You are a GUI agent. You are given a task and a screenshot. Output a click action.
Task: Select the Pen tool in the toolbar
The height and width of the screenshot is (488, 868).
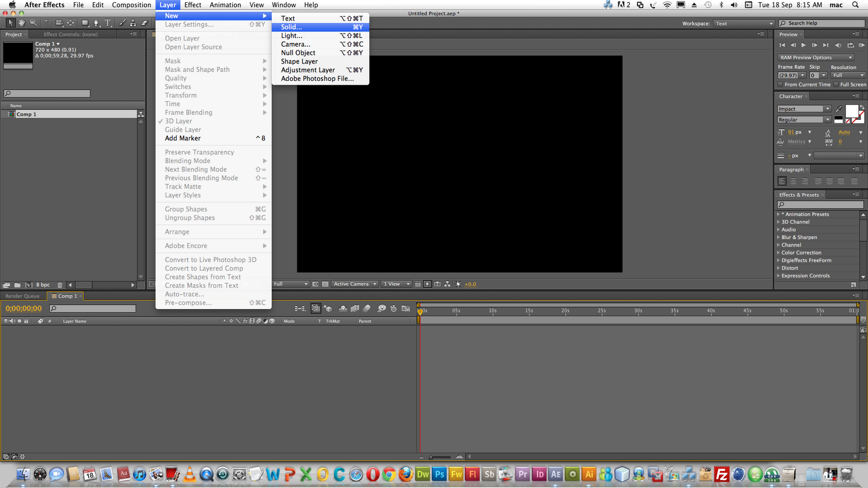(96, 23)
